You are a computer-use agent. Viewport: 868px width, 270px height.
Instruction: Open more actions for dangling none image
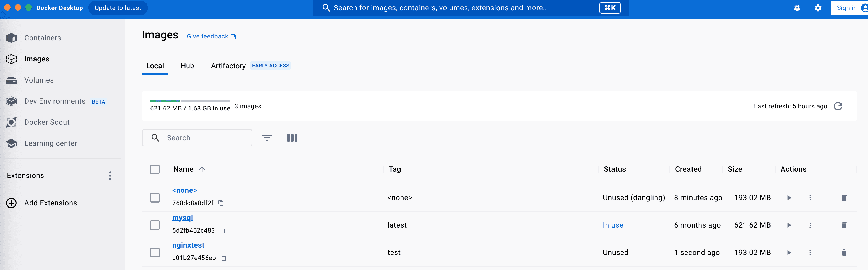(x=810, y=198)
